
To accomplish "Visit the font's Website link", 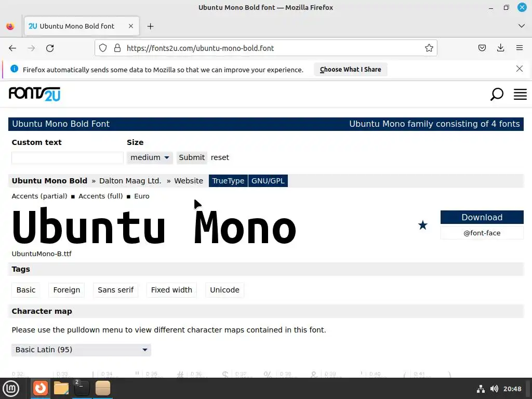I will tap(189, 181).
